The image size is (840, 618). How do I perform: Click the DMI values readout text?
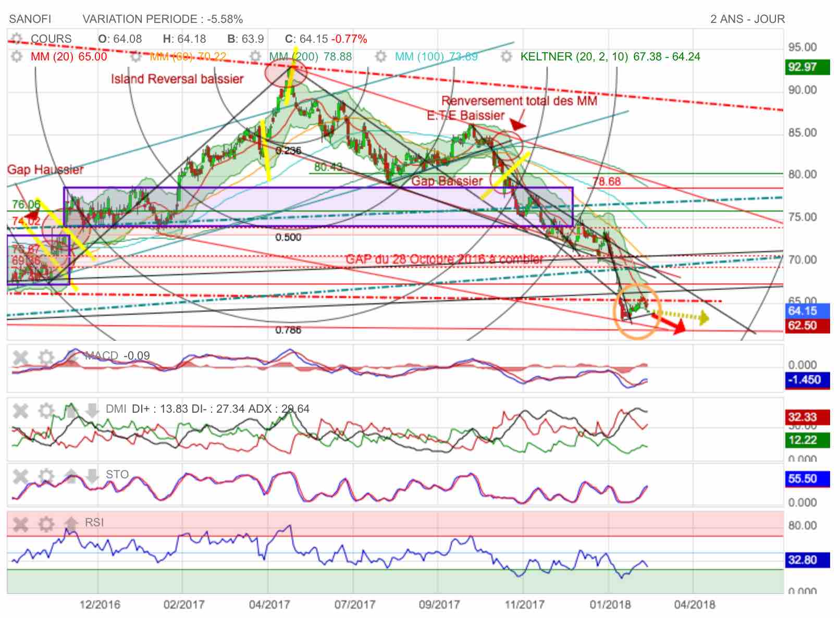220,409
